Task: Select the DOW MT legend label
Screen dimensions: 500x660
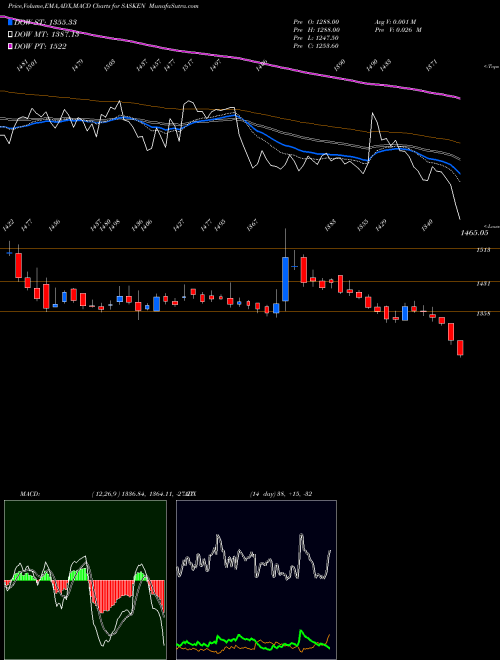Action: (46, 35)
